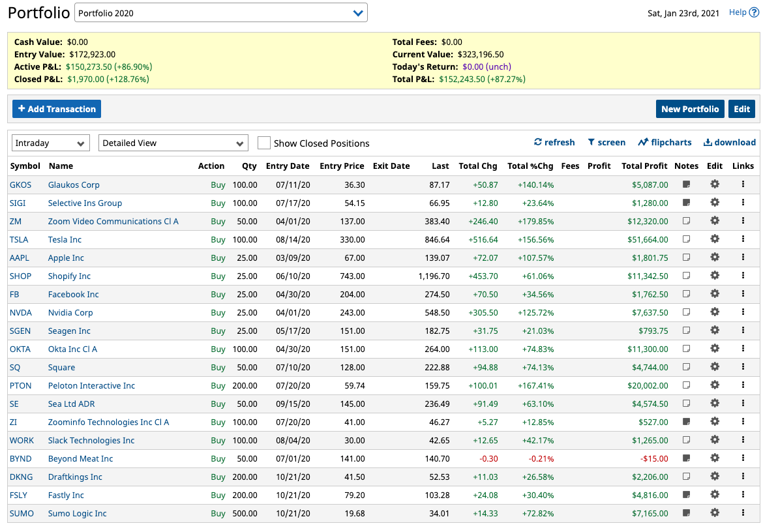Open links dots for SE row
Viewport: 778px width, 532px height.
click(x=743, y=404)
